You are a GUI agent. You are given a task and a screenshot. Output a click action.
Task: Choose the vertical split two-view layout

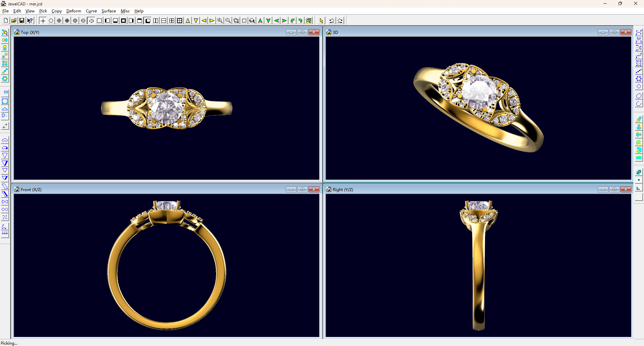point(156,20)
